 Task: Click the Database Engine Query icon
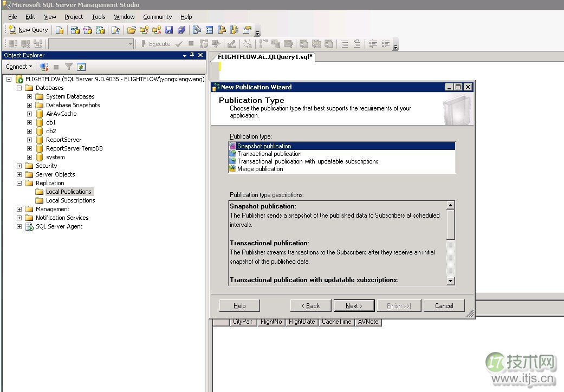(60, 30)
